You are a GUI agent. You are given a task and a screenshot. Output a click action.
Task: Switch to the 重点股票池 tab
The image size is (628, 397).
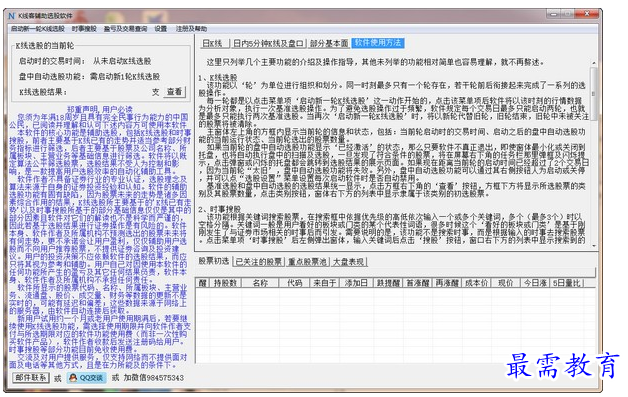pyautogui.click(x=308, y=262)
